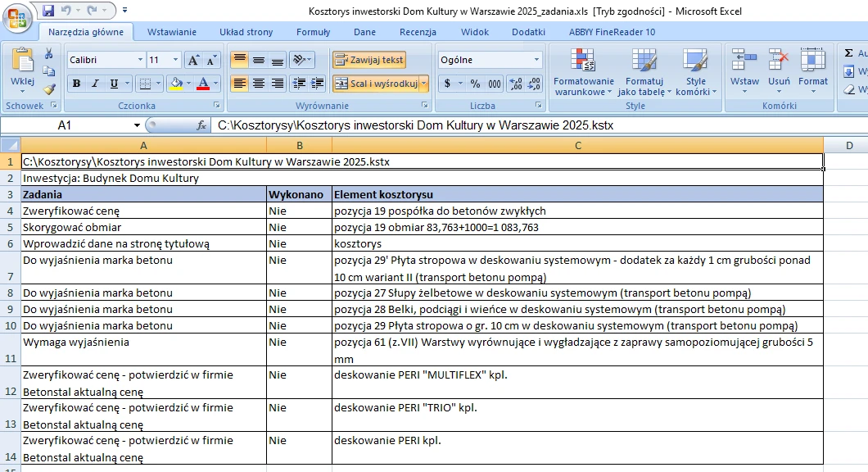Increase font size with large A

tap(192, 60)
